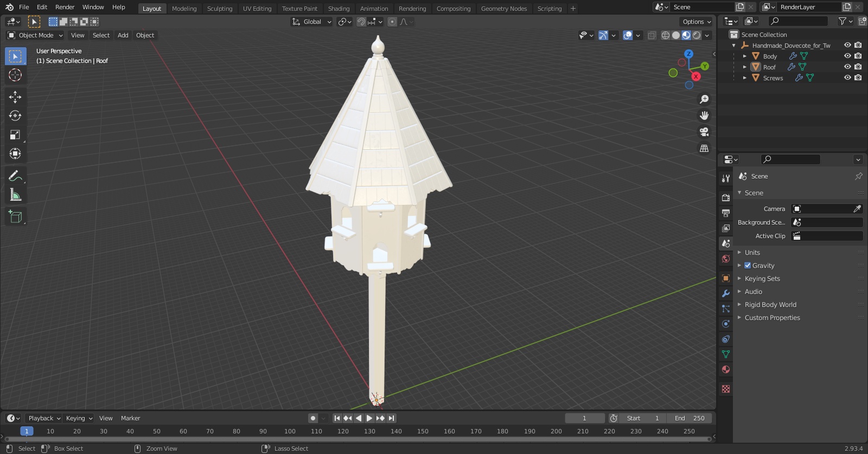Jump to the start frame
The height and width of the screenshot is (454, 868).
point(337,418)
